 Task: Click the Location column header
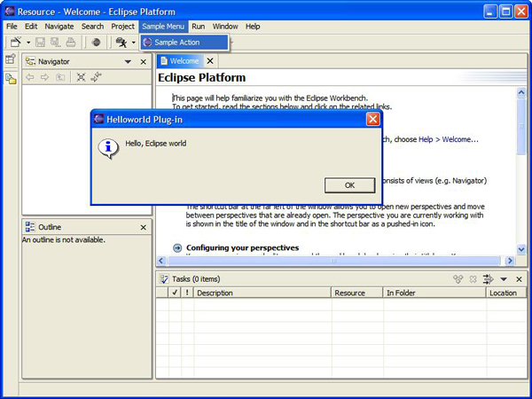(506, 293)
